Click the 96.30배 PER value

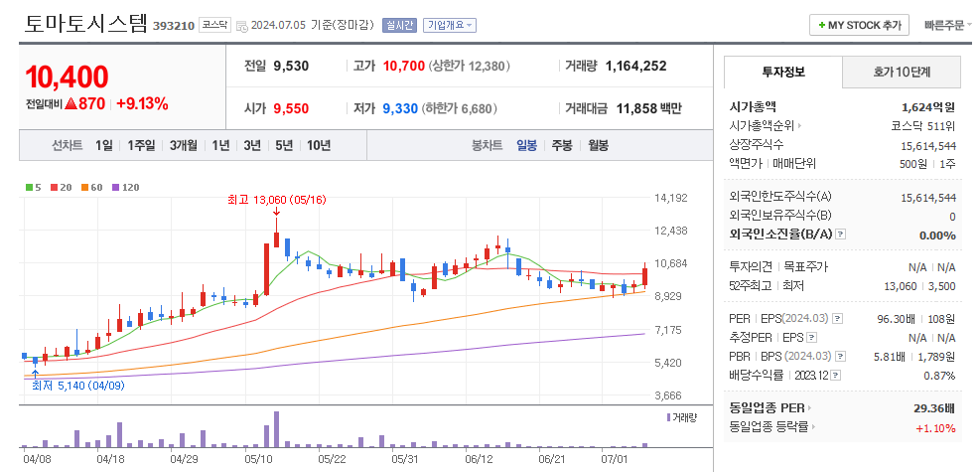[x=895, y=319]
